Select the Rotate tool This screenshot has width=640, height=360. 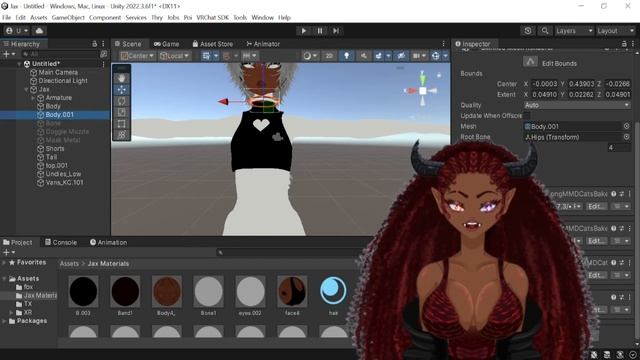click(x=121, y=101)
